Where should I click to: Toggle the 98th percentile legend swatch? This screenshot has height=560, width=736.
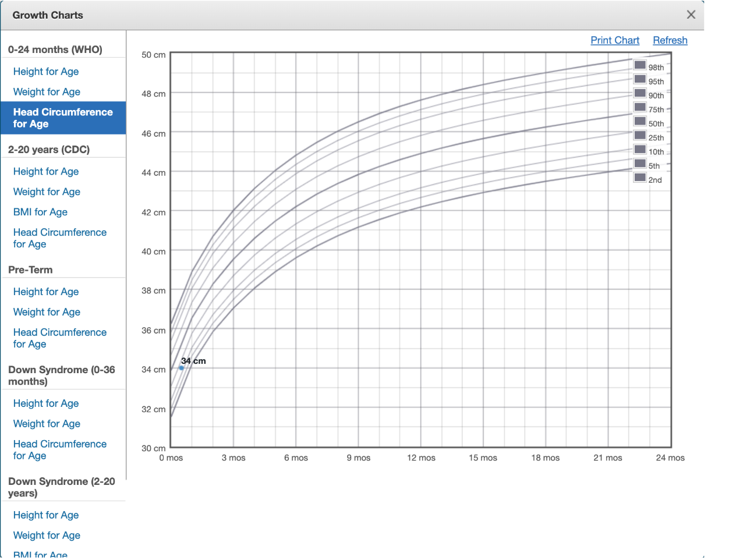640,65
